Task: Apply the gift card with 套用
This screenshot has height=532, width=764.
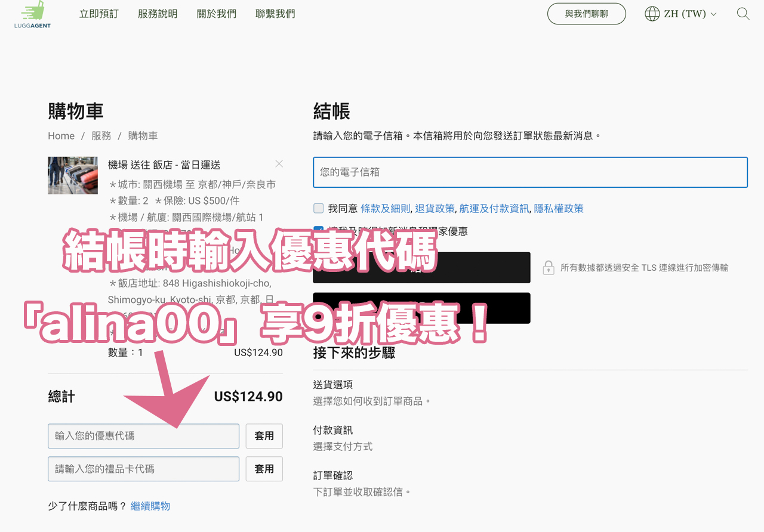Action: [x=264, y=469]
